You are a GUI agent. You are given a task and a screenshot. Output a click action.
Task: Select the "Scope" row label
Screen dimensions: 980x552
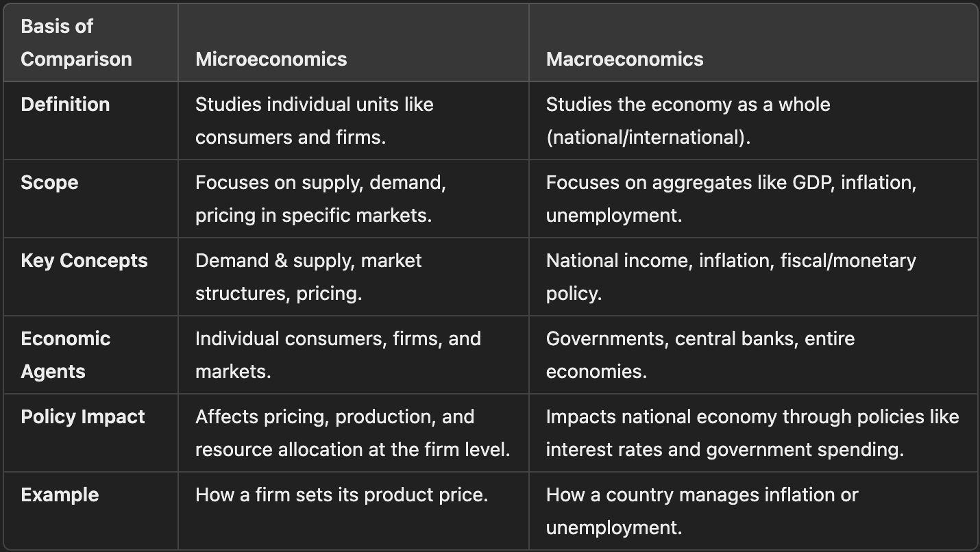tap(49, 182)
